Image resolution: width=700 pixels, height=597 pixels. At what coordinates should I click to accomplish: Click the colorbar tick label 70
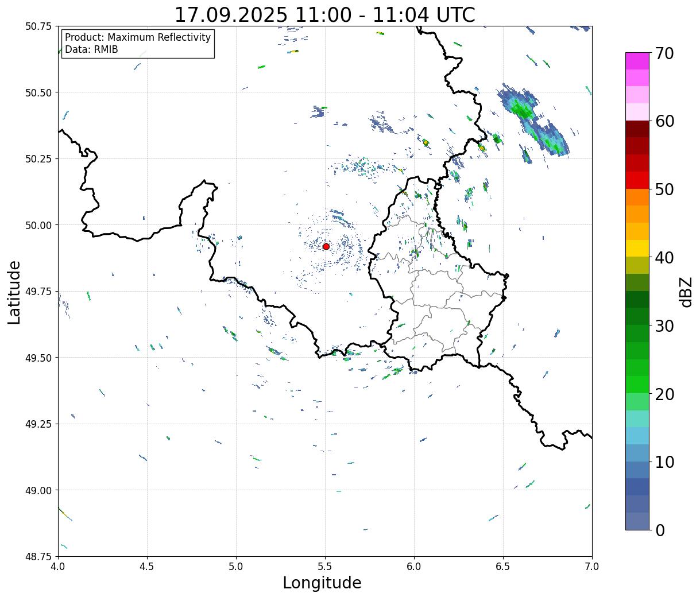click(664, 53)
